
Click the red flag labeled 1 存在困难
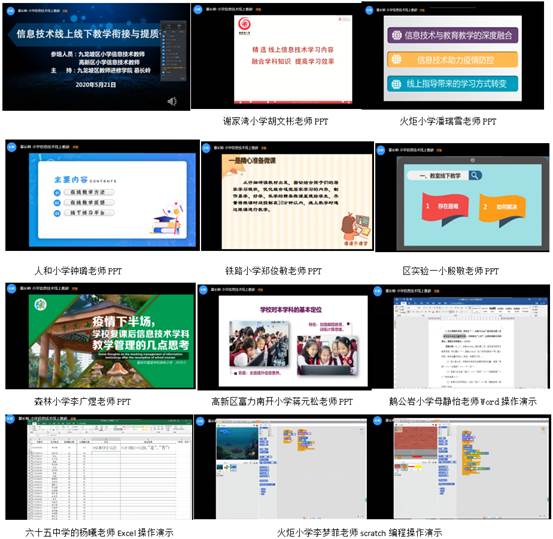pos(445,209)
